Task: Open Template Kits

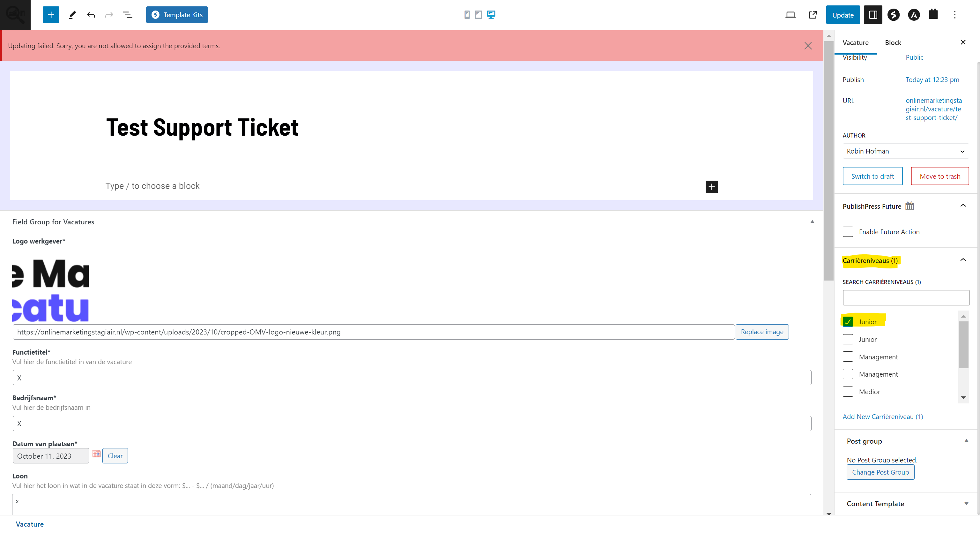Action: (x=177, y=15)
